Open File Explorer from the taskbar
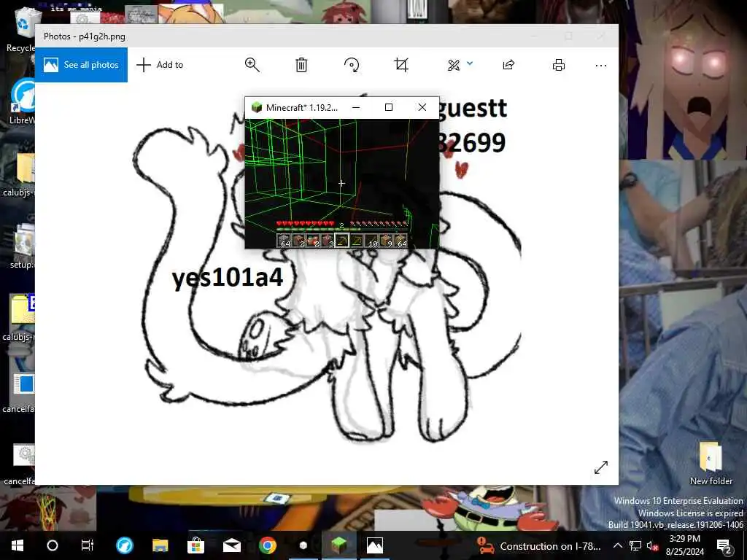 pyautogui.click(x=160, y=545)
